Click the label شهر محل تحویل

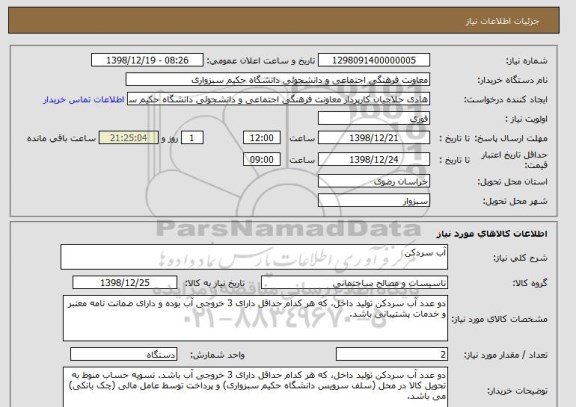515,201
